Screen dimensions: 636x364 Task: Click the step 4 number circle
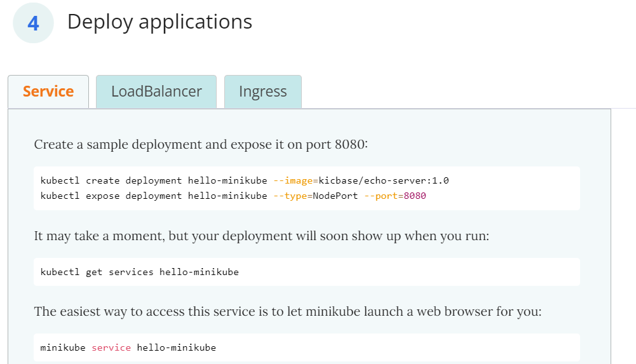[x=34, y=23]
